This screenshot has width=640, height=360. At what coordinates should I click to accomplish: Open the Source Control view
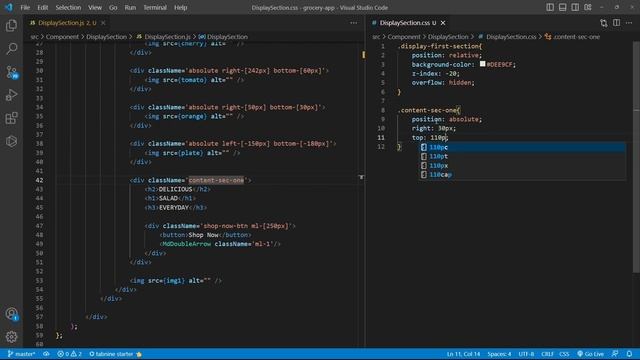click(11, 72)
